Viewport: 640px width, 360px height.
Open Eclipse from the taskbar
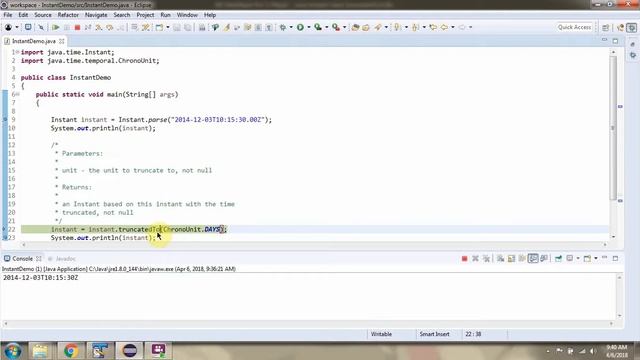[x=130, y=351]
